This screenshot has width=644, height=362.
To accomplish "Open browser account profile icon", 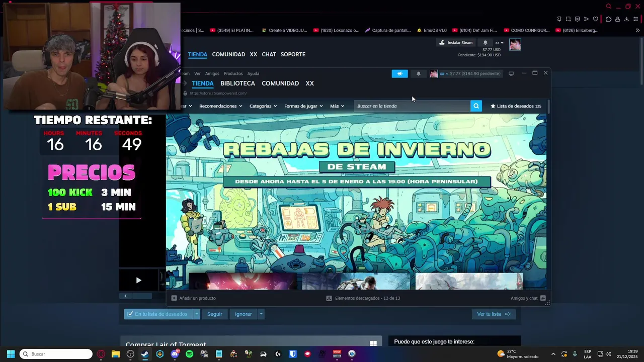I will 617,19.
